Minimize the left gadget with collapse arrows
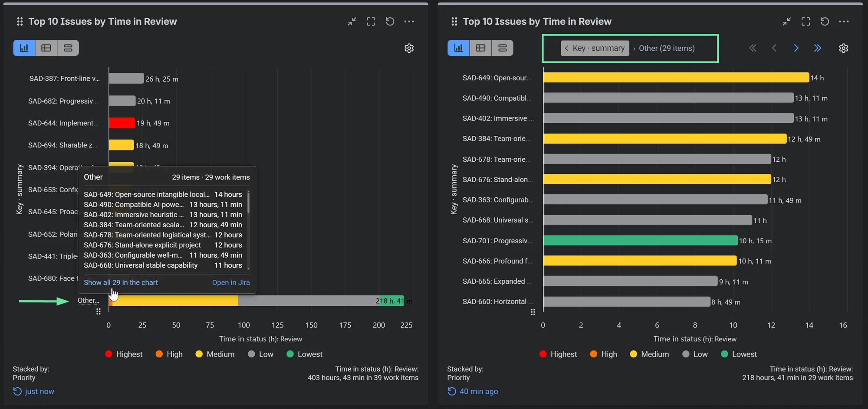Viewport: 868px width, 409px height. click(352, 22)
